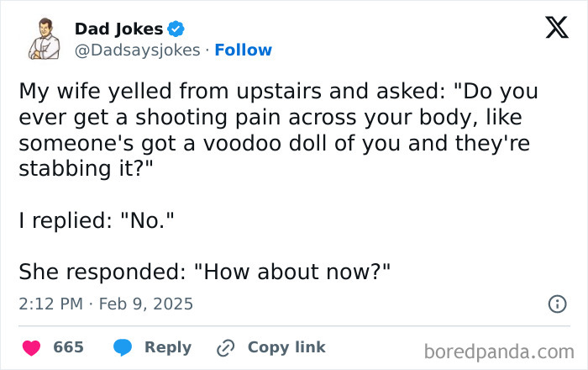The image size is (588, 370).
Task: Click the 'I replied: "No."' line
Action: [97, 220]
